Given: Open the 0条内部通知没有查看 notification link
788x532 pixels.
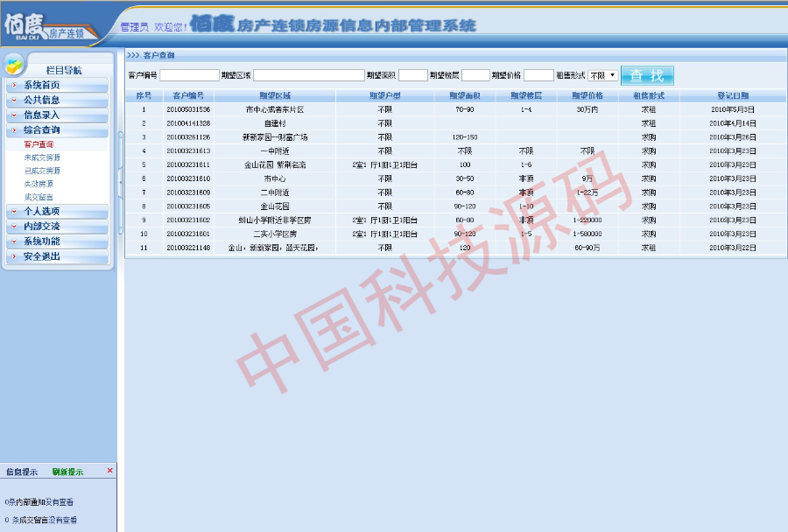Looking at the screenshot, I should point(38,501).
